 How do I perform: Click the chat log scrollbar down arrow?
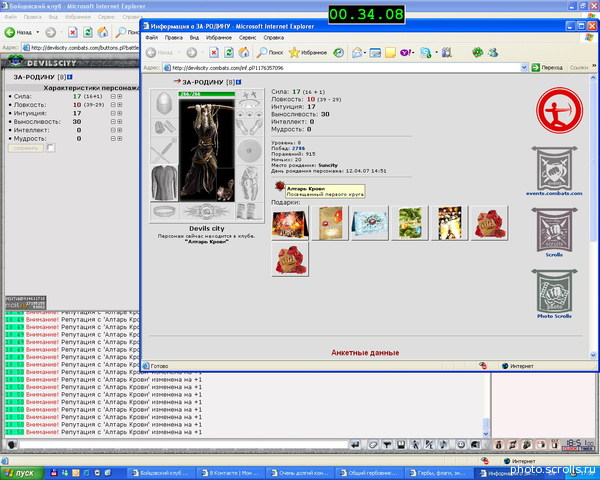[x=486, y=434]
